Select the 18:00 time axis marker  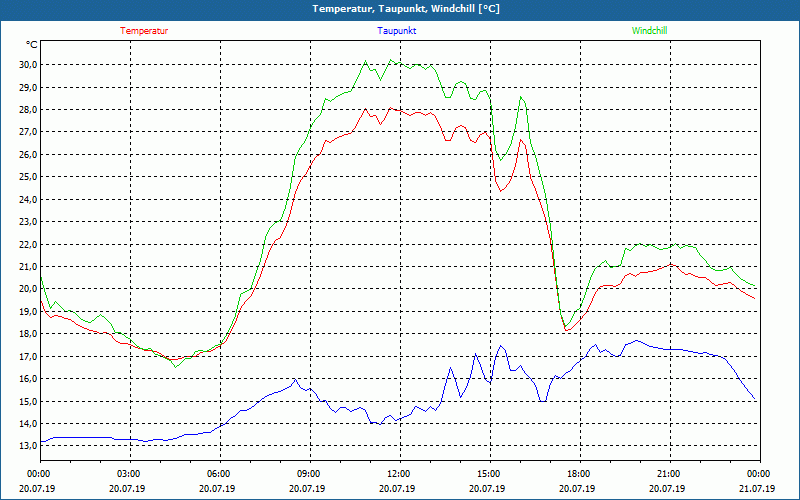pyautogui.click(x=578, y=474)
